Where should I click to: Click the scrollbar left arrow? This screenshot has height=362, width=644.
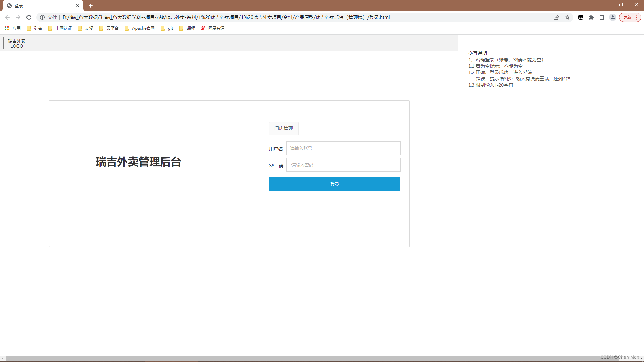(3, 358)
